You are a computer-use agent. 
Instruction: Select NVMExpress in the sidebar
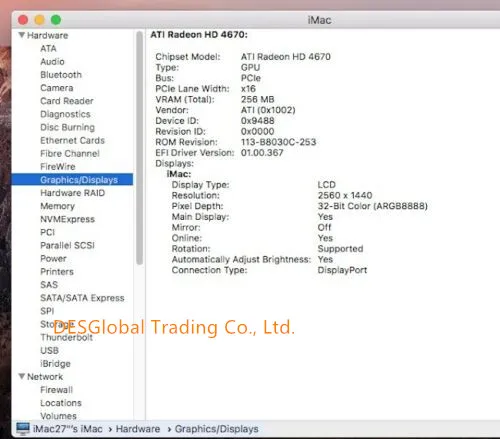[67, 219]
